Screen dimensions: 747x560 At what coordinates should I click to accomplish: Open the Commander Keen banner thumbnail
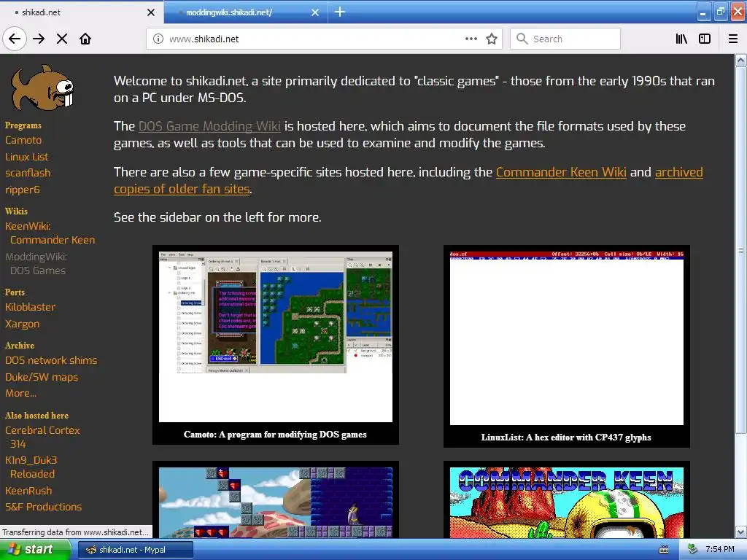pyautogui.click(x=566, y=502)
